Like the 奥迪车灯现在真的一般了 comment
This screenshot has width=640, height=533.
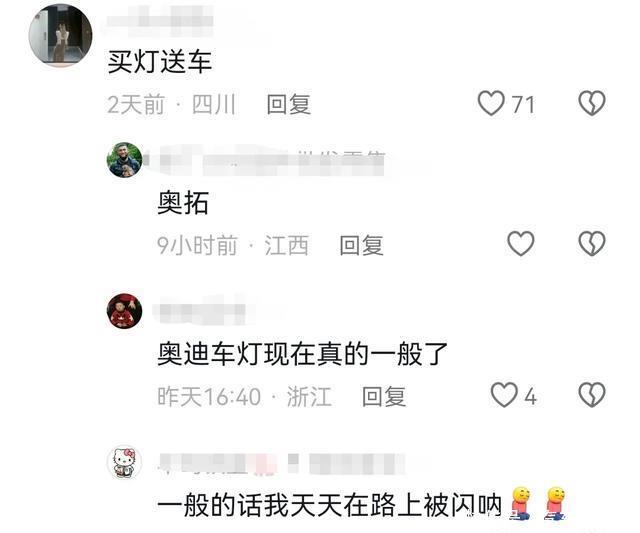coord(504,395)
